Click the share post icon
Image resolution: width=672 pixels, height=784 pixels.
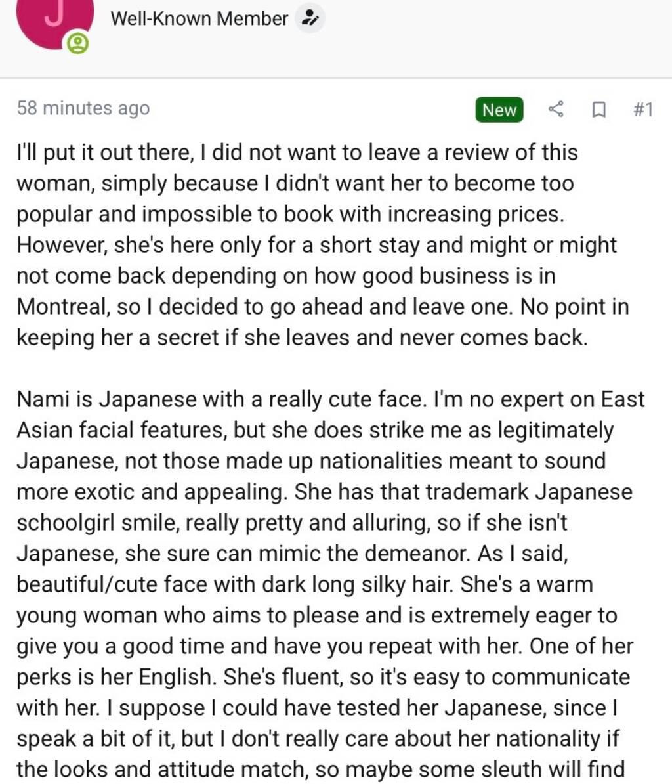click(x=556, y=109)
